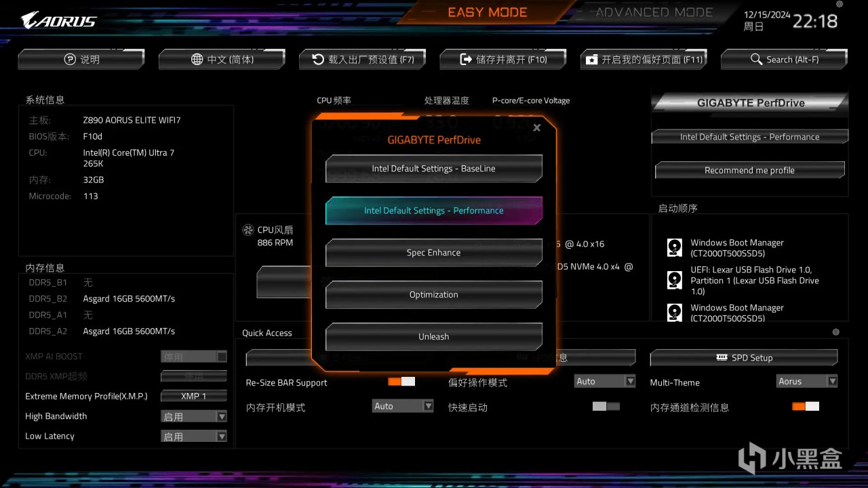Choose Intel Default Settings - BaseLine profile
This screenshot has width=868, height=488.
pyautogui.click(x=434, y=169)
